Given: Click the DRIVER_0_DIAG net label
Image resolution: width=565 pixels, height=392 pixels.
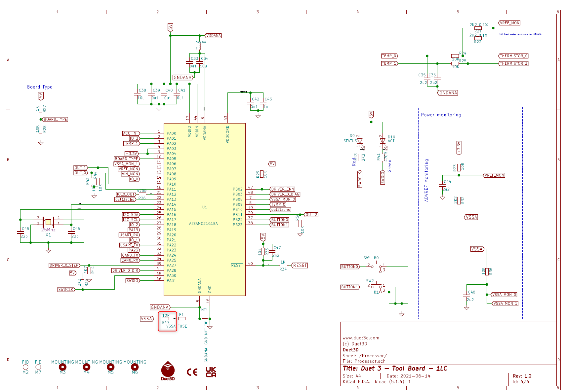Looking at the screenshot, I should pos(285,194).
